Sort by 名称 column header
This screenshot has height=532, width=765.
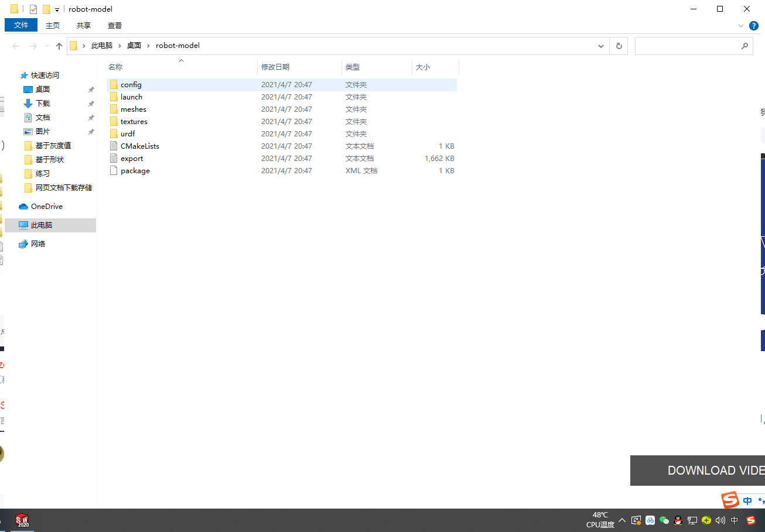(115, 67)
